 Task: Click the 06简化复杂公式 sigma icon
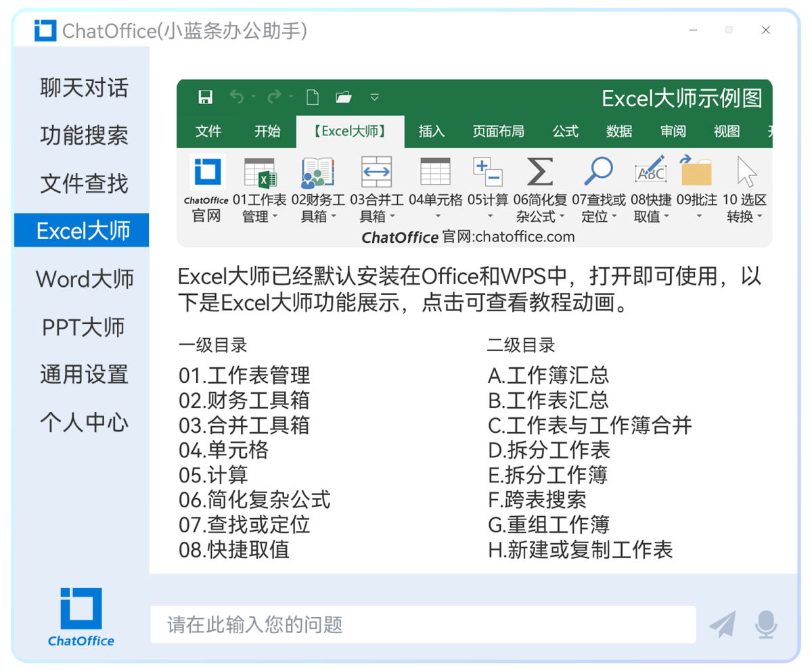[539, 172]
